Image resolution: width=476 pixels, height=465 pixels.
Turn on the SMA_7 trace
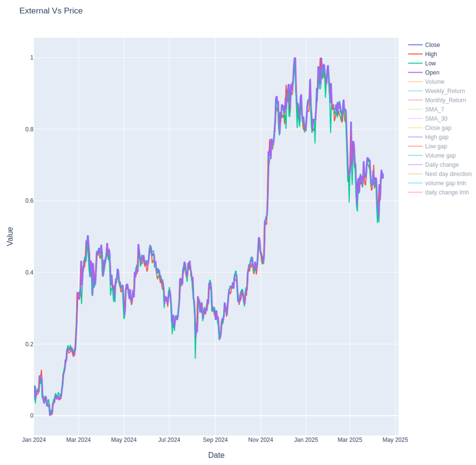coord(435,109)
